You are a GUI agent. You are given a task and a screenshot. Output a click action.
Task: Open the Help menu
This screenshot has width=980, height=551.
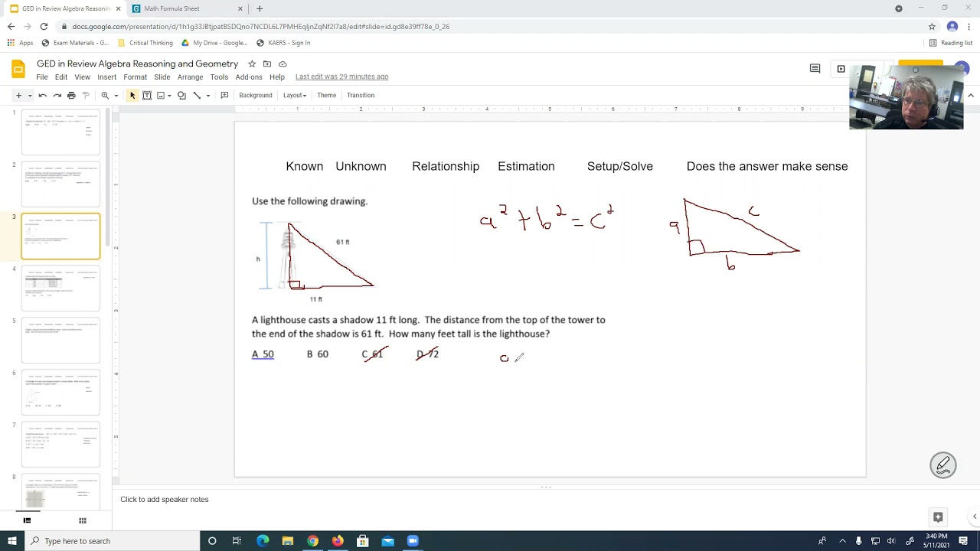click(x=277, y=77)
